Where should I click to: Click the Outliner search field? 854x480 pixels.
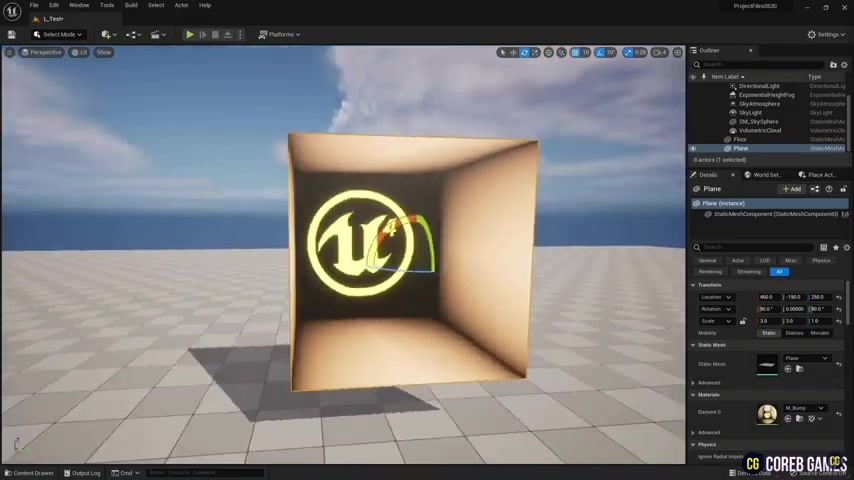[759, 64]
